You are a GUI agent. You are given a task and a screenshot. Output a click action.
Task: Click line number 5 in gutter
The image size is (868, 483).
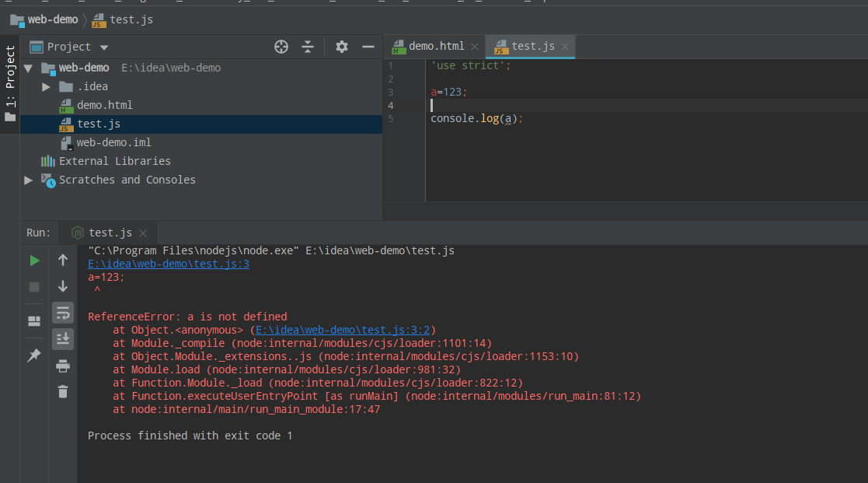(x=391, y=118)
